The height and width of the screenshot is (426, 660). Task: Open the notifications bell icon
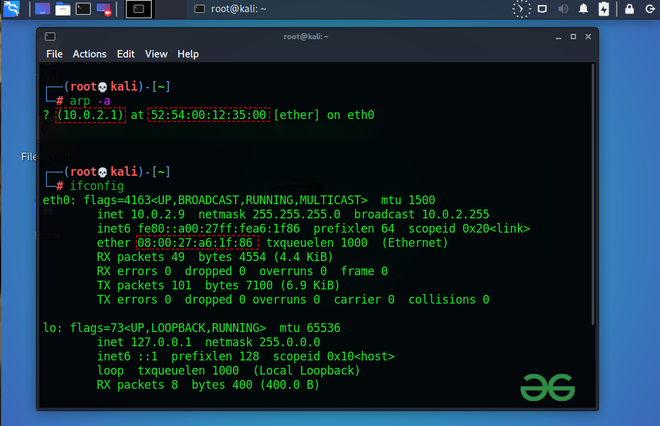click(584, 9)
